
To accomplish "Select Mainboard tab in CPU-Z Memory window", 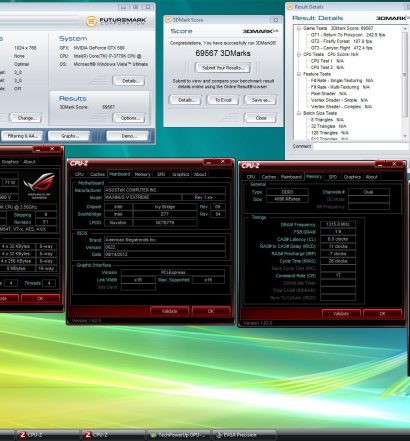I will [x=291, y=177].
